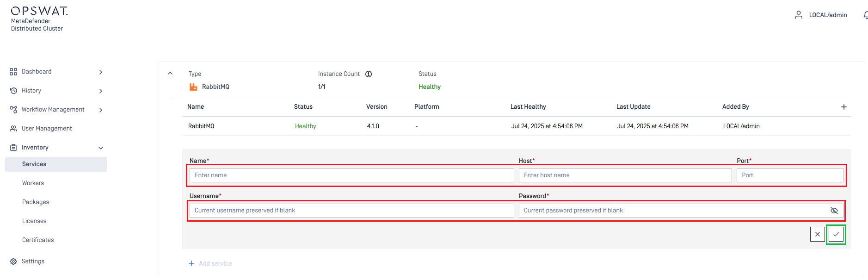Viewport: 868px width, 280px height.
Task: Cancel the form with the X button
Action: (x=817, y=234)
